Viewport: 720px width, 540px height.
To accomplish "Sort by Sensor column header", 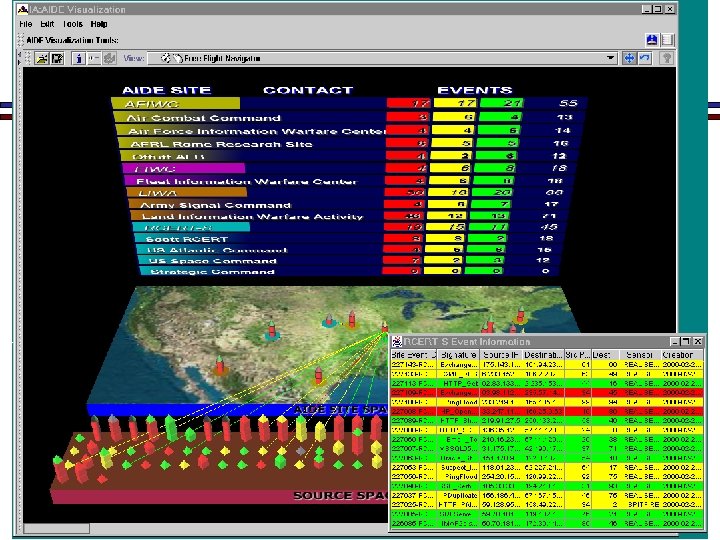I will click(x=640, y=355).
